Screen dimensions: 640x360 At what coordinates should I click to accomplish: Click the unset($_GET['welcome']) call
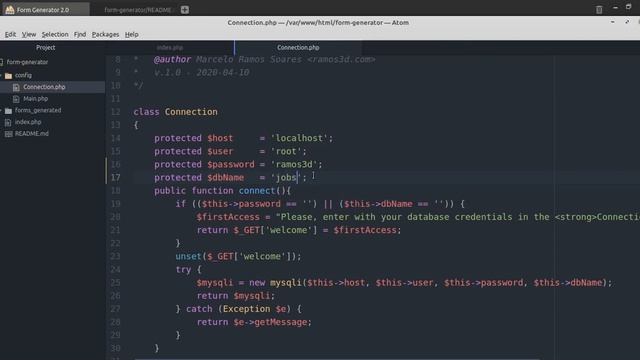(238, 256)
